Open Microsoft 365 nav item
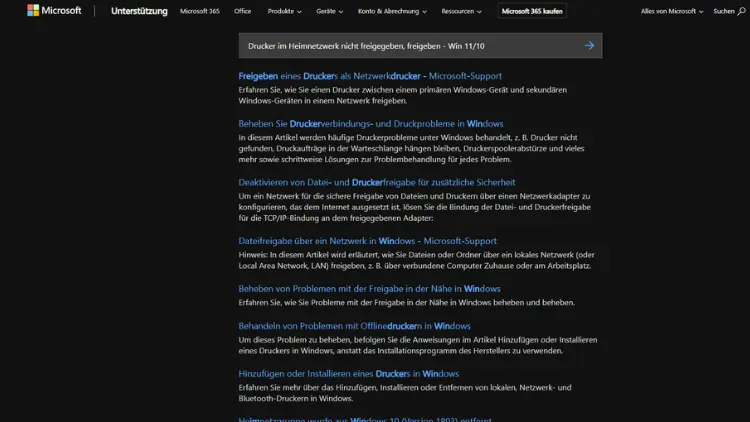Image resolution: width=750 pixels, height=422 pixels. click(199, 11)
